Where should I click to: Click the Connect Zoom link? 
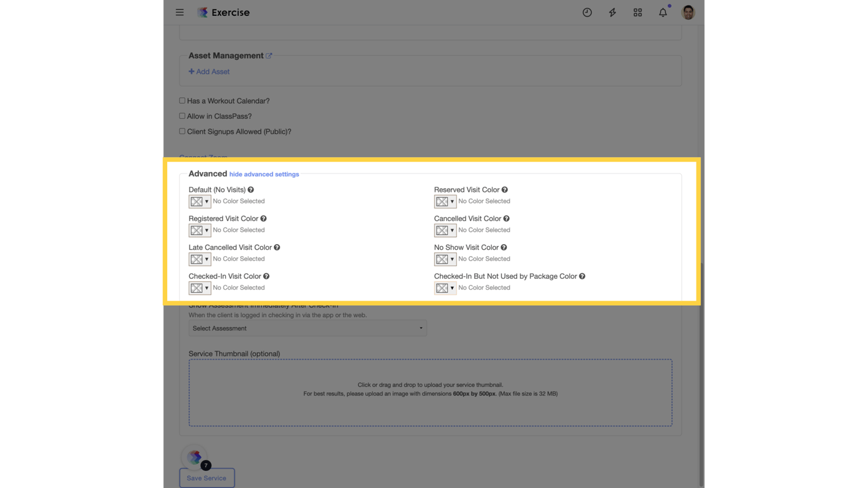pyautogui.click(x=203, y=158)
